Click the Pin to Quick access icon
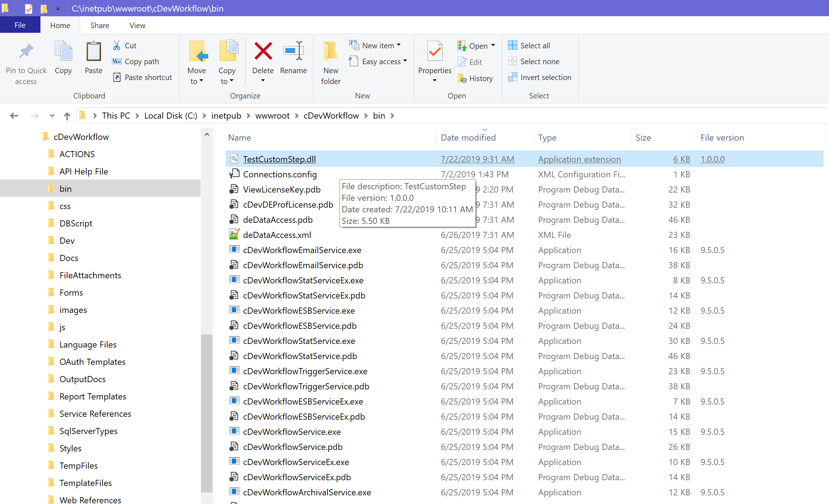The height and width of the screenshot is (504, 829). click(26, 51)
